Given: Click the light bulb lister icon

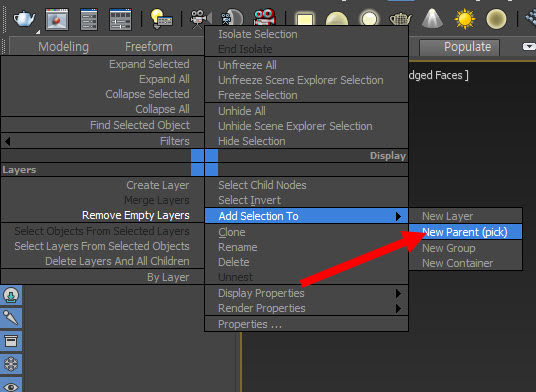Looking at the screenshot, I should tap(161, 19).
